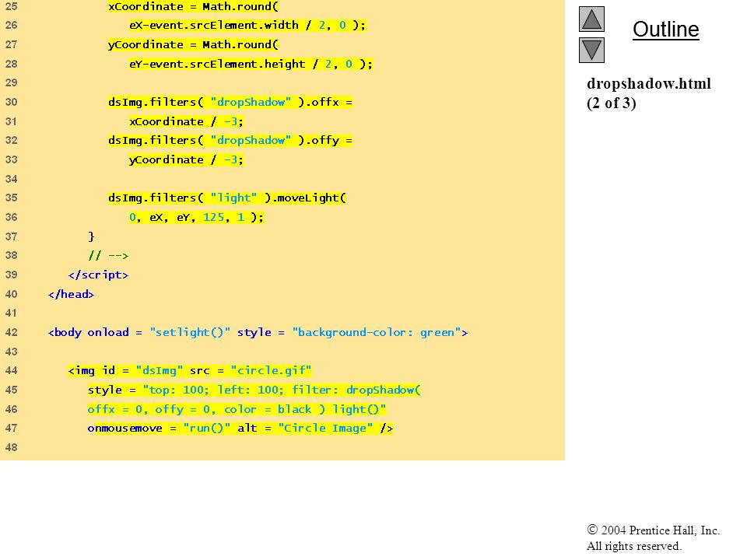The height and width of the screenshot is (560, 747).
Task: Click code "xCoordinate / -3;"
Action: click(x=186, y=121)
